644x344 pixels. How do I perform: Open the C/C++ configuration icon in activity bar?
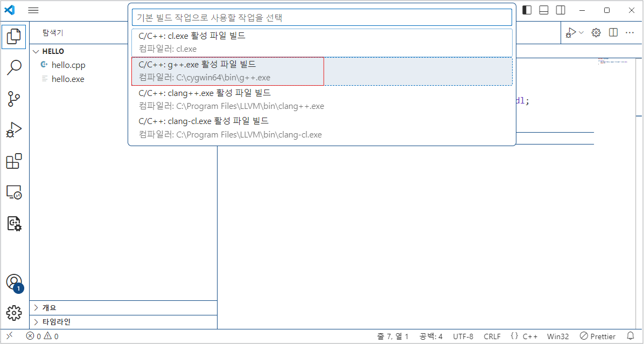15,224
